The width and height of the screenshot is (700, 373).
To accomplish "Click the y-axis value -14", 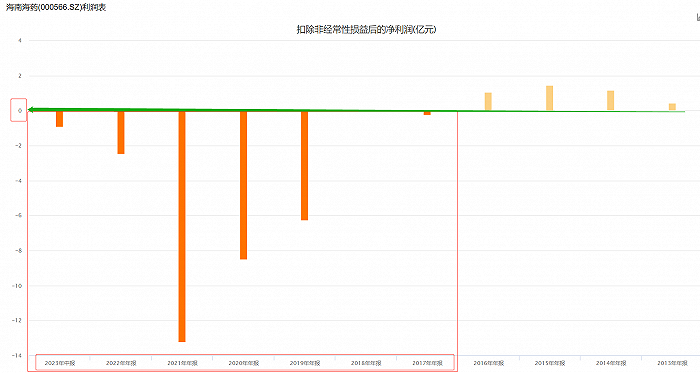I will tap(17, 356).
